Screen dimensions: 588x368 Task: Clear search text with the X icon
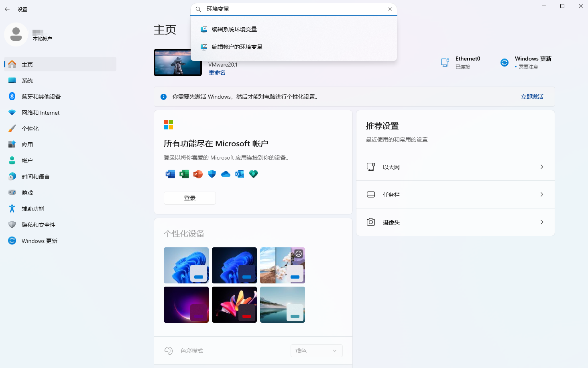390,9
